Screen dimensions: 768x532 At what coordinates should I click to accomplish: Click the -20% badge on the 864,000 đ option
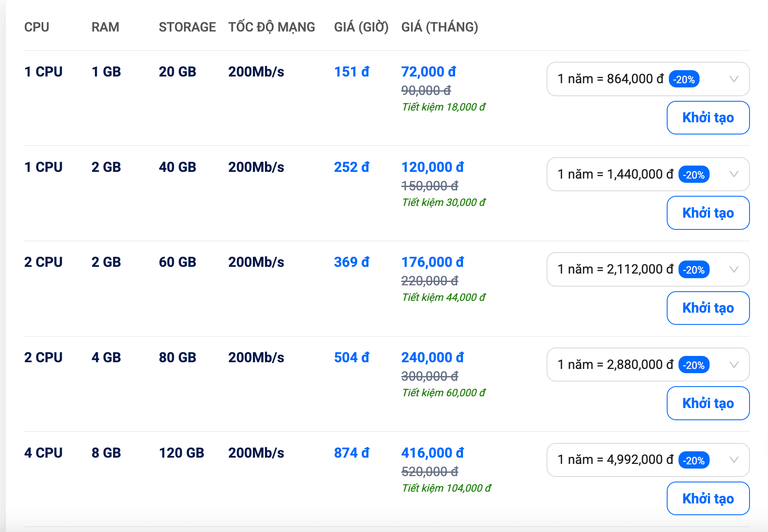[684, 79]
